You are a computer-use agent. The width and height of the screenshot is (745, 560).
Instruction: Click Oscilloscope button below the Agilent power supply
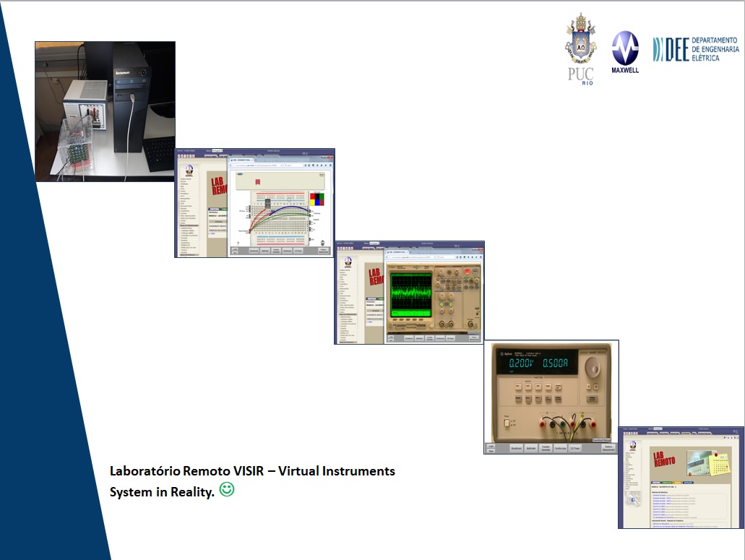click(561, 448)
